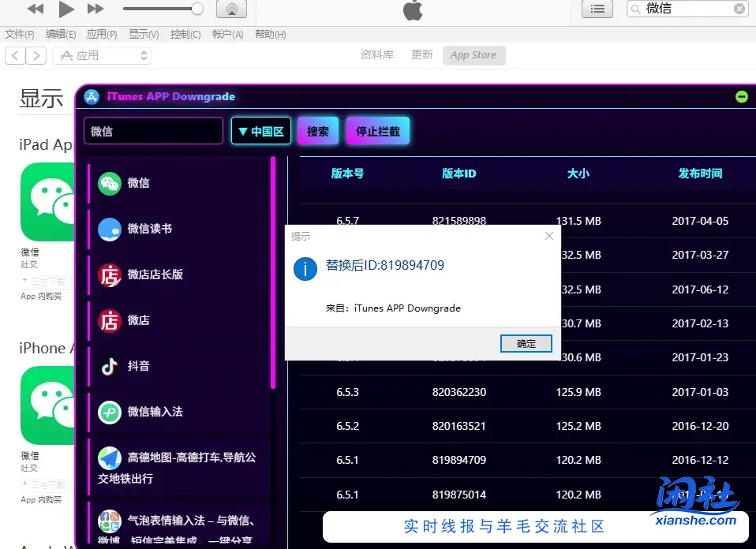Click the list view icon in iTunes toolbar
This screenshot has height=549, width=756.
pos(597,9)
